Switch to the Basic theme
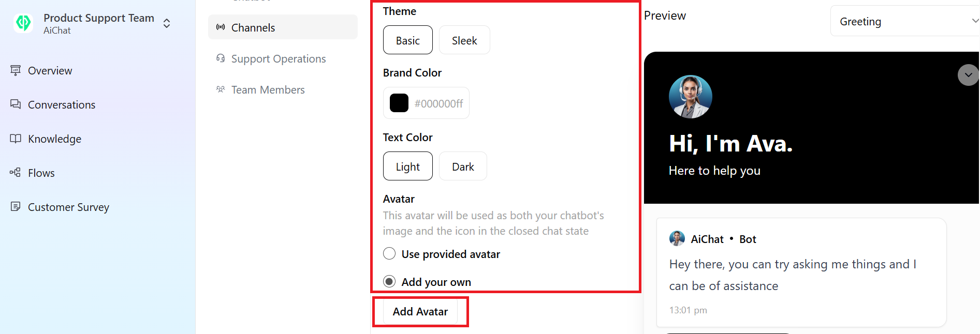 click(407, 40)
